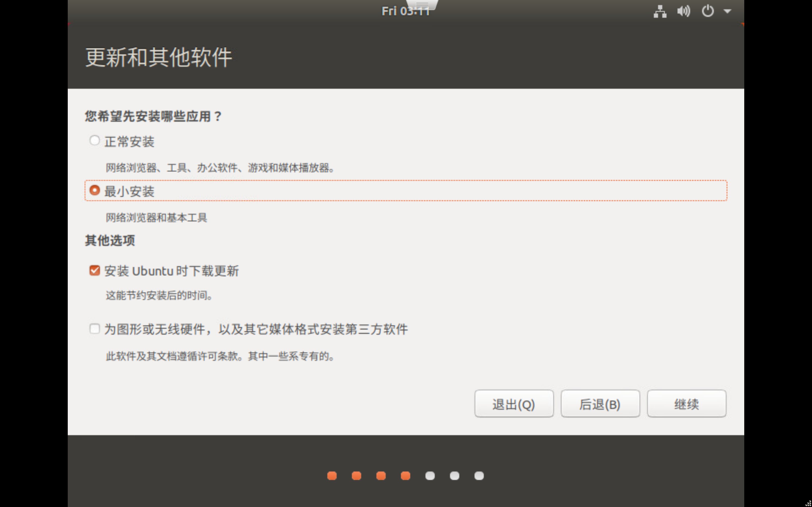The width and height of the screenshot is (812, 507).
Task: Click the power icon in top bar
Action: pyautogui.click(x=708, y=11)
